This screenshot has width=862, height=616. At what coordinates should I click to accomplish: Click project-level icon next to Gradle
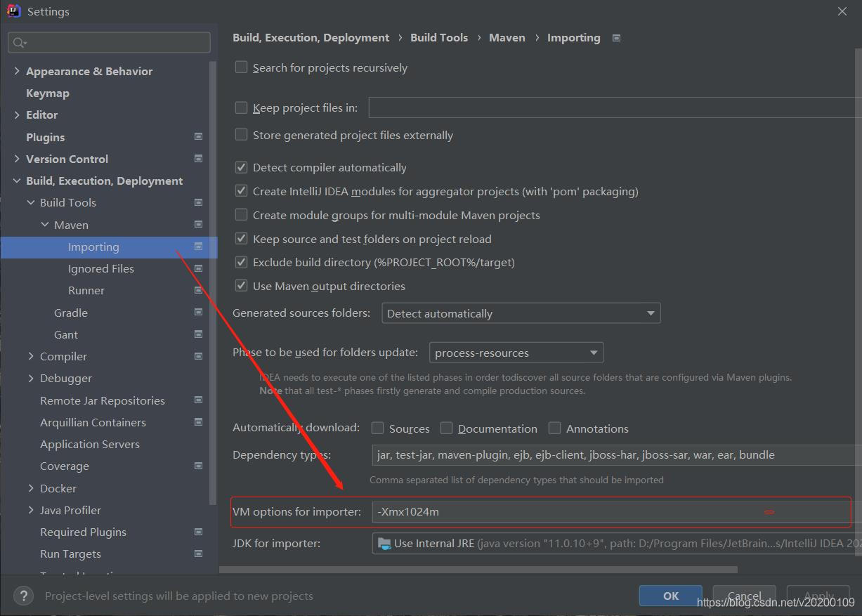[198, 313]
